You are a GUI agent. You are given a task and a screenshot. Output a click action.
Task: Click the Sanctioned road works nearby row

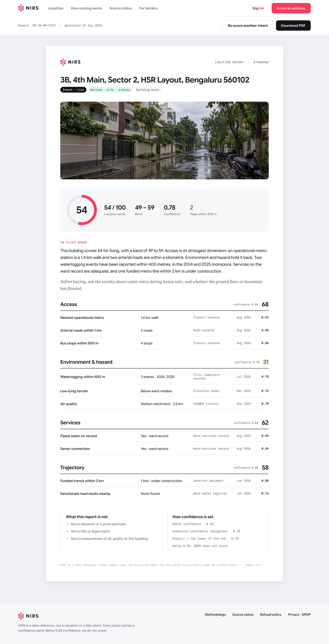click(x=164, y=493)
